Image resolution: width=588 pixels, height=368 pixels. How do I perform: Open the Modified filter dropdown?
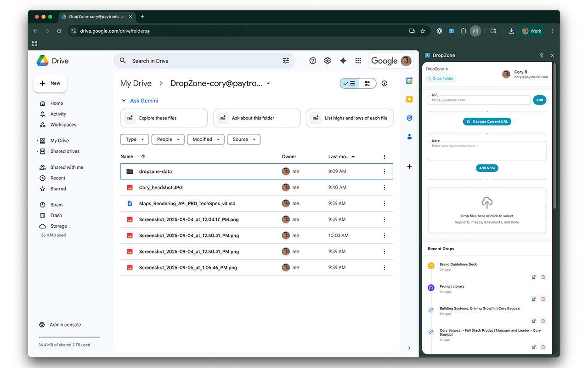pos(206,139)
